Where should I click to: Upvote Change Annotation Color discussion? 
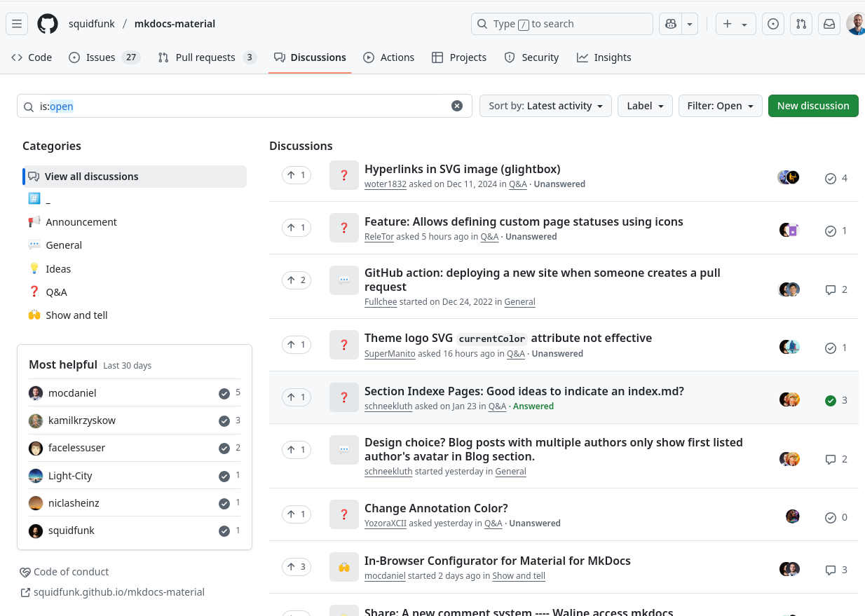point(297,514)
